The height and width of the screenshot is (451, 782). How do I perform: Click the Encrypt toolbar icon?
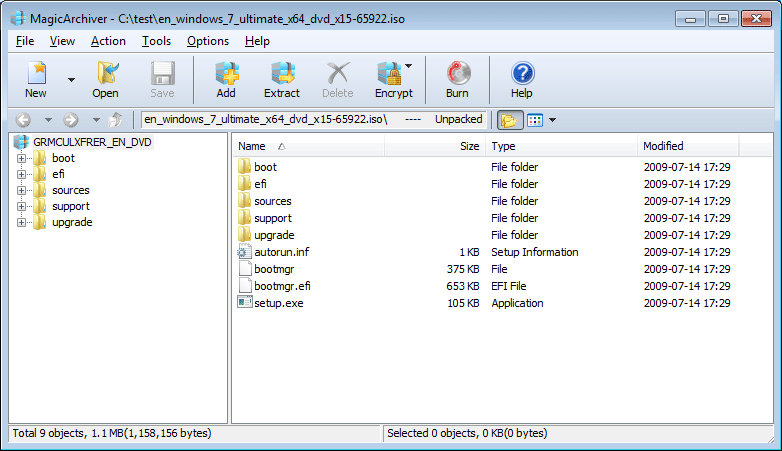[389, 74]
